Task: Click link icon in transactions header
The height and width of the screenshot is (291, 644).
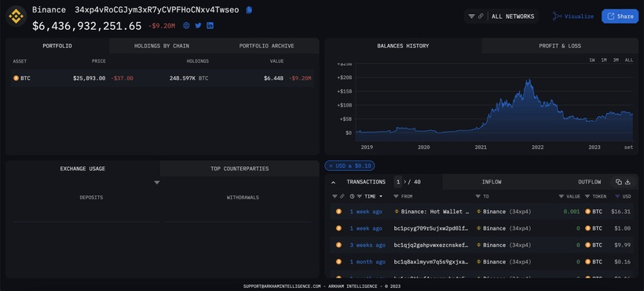Action: pyautogui.click(x=342, y=197)
